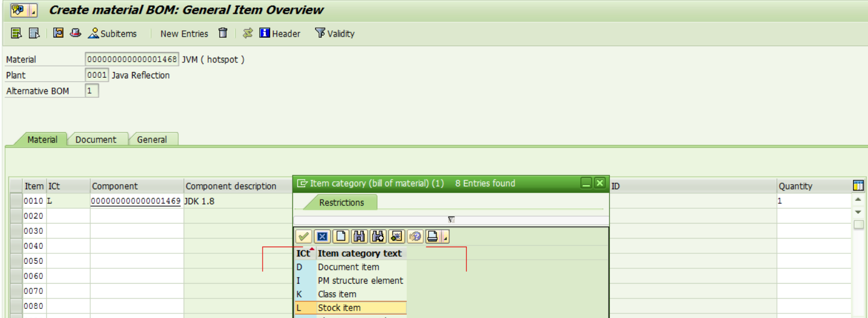Expand restrictions using the small triangle toggle
The height and width of the screenshot is (318, 868).
[x=451, y=220]
